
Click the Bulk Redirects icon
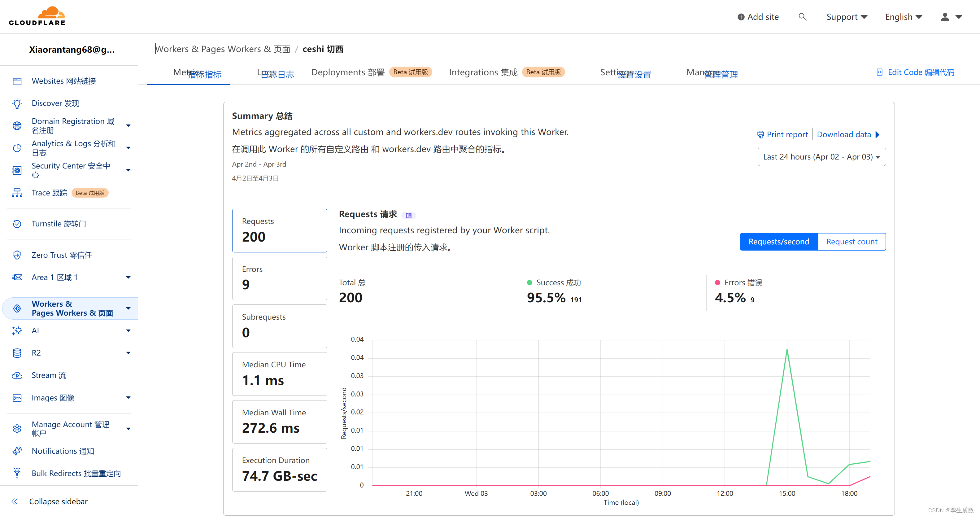point(17,473)
